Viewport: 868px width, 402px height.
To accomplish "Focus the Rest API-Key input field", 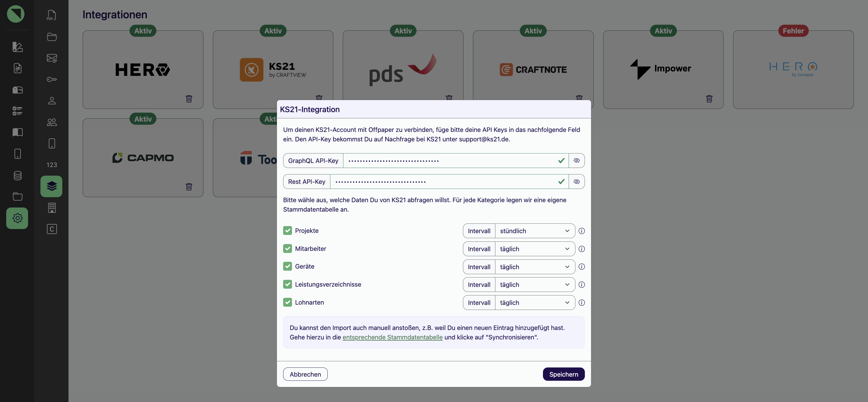I will pos(449,182).
